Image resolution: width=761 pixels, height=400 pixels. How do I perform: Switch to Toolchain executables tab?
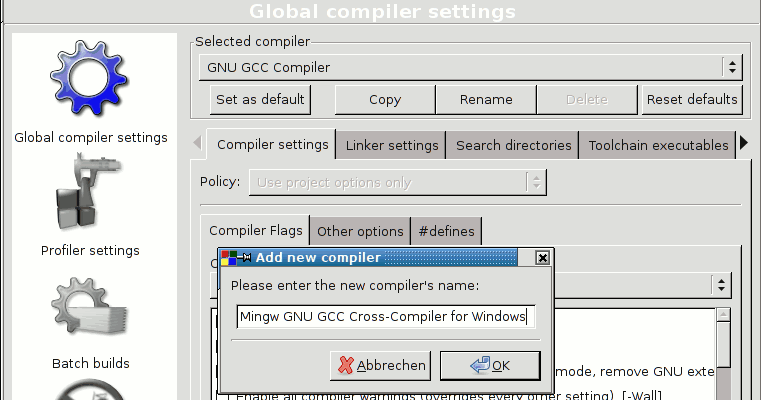pos(658,145)
